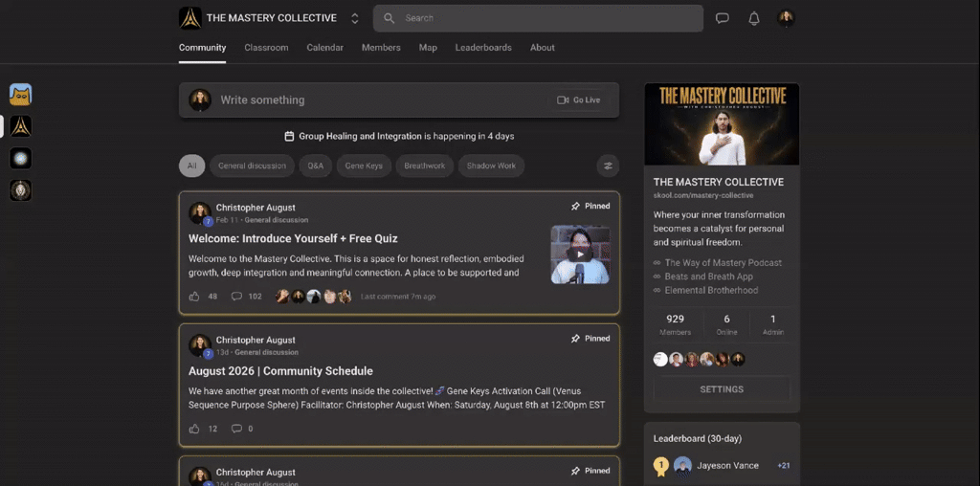Image resolution: width=980 pixels, height=486 pixels.
Task: Open comments icon on the Welcome post
Action: 236,297
